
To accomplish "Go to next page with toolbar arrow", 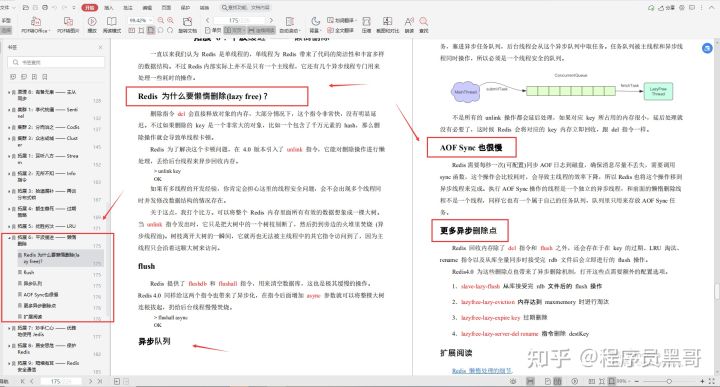I will pos(271,20).
